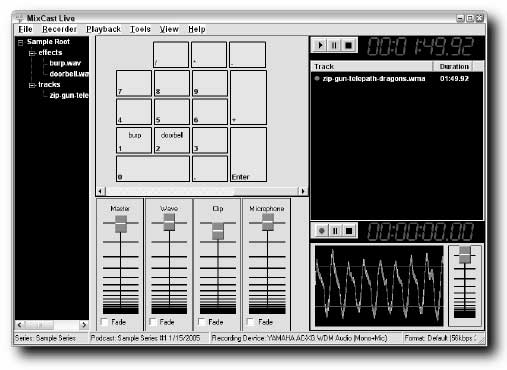This screenshot has height=370, width=507.
Task: Click the keypad panel right scroll arrow
Action: [x=303, y=191]
